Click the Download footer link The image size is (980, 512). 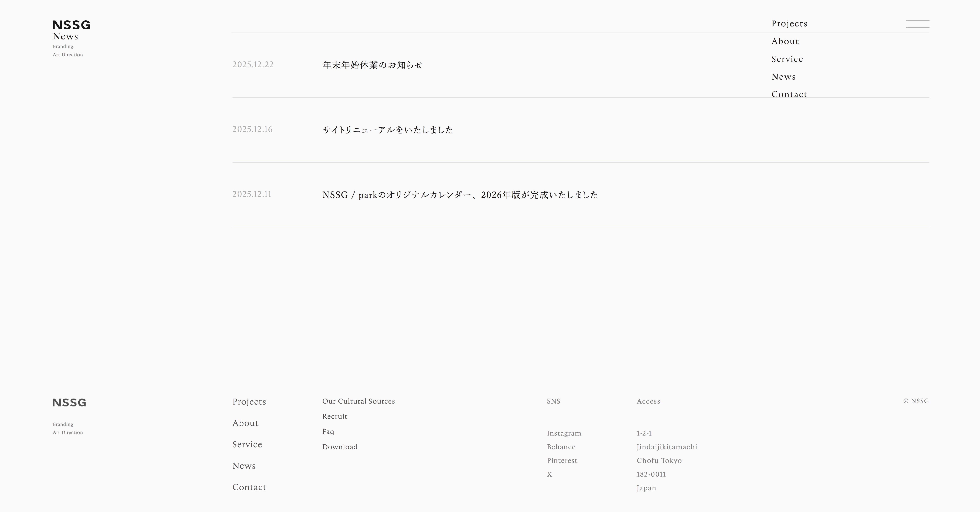340,447
